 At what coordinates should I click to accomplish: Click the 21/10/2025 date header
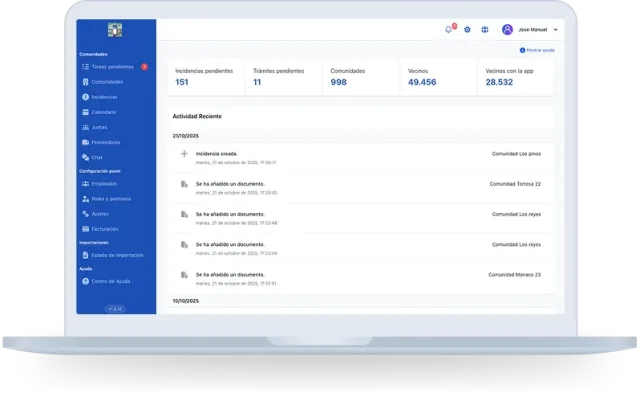(186, 136)
